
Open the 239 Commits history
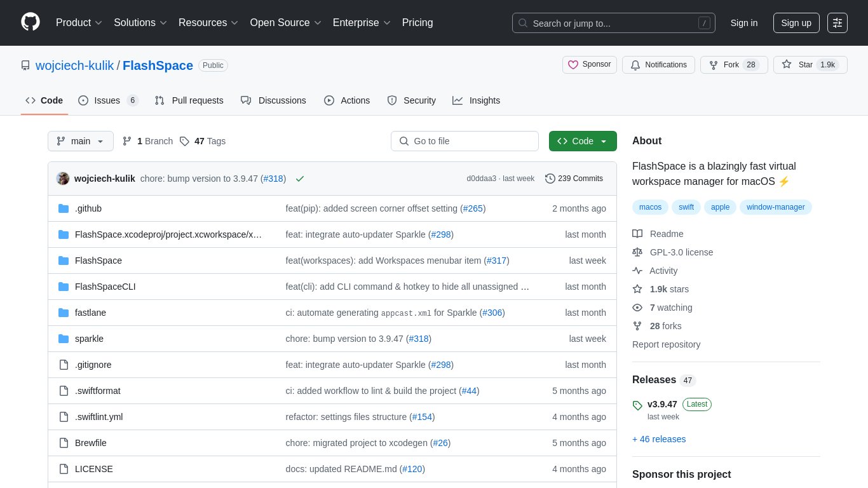pyautogui.click(x=574, y=179)
